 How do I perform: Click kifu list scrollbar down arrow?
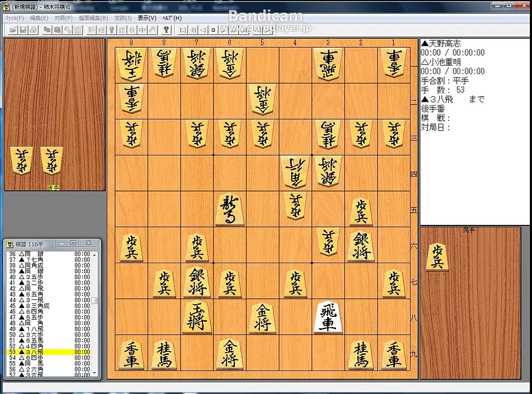pos(95,373)
